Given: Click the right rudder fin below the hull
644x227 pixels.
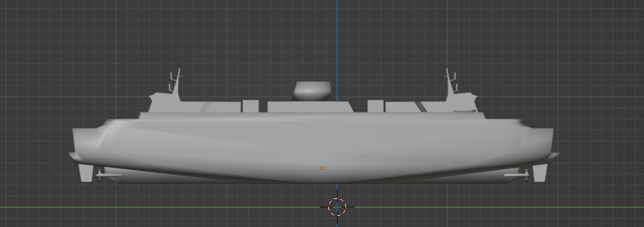Looking at the screenshot, I should (x=540, y=173).
